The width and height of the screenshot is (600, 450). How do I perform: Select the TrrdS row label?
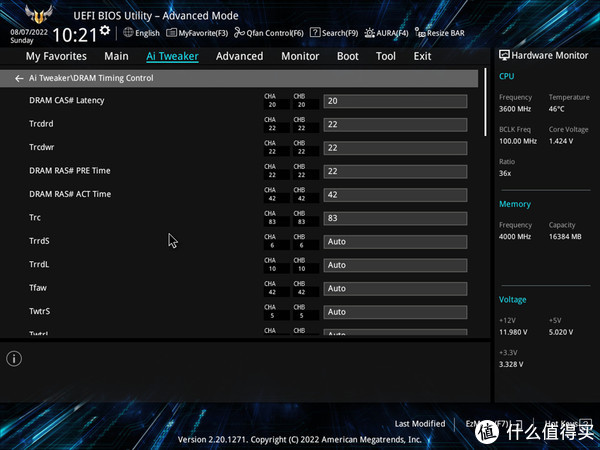click(x=39, y=241)
